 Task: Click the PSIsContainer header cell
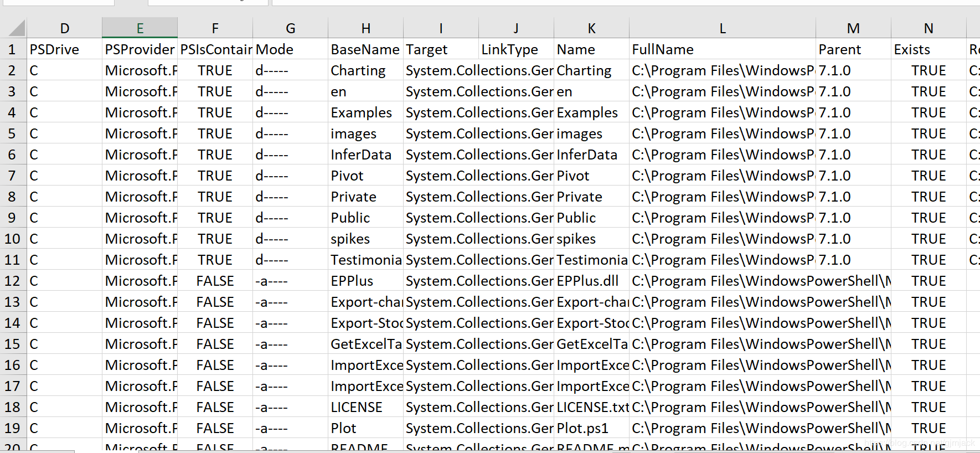click(215, 49)
